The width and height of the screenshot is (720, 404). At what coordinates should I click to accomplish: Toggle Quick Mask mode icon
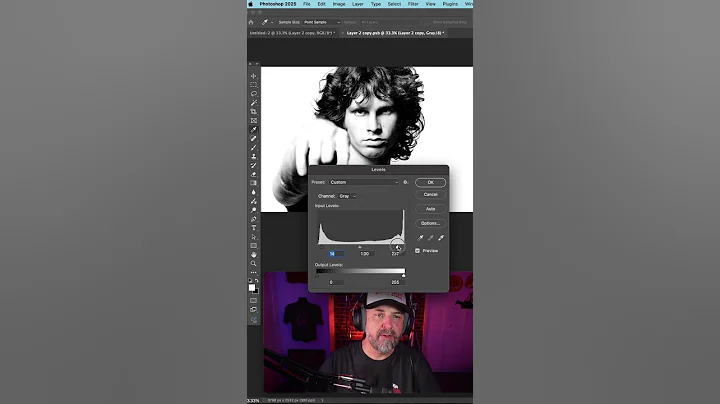click(x=253, y=301)
